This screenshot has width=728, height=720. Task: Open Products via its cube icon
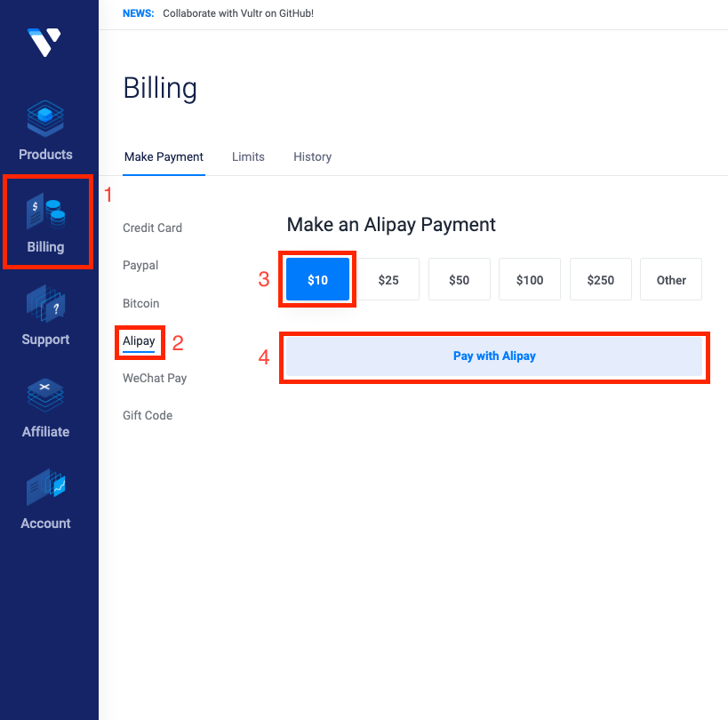click(45, 119)
